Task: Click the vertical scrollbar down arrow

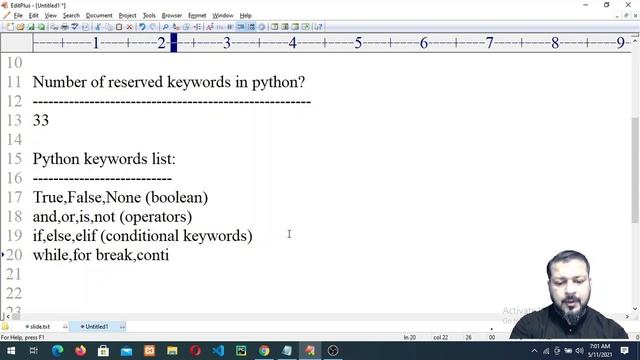Action: click(635, 309)
